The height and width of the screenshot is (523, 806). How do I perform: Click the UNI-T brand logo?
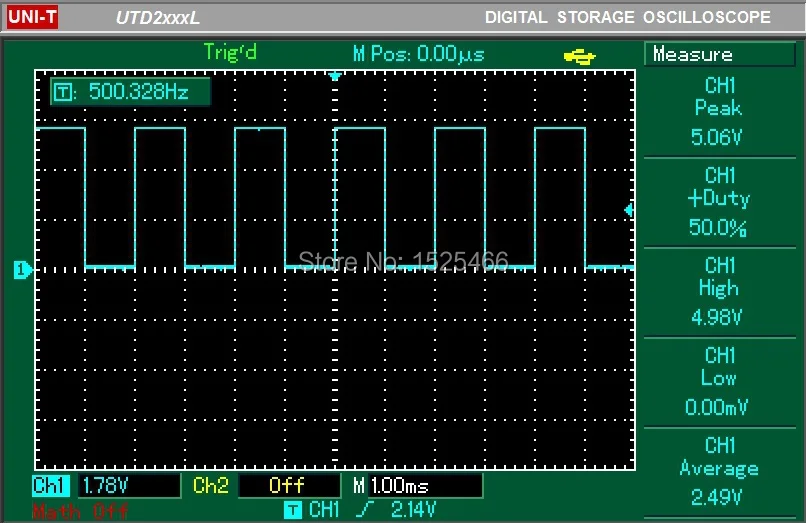pyautogui.click(x=32, y=17)
